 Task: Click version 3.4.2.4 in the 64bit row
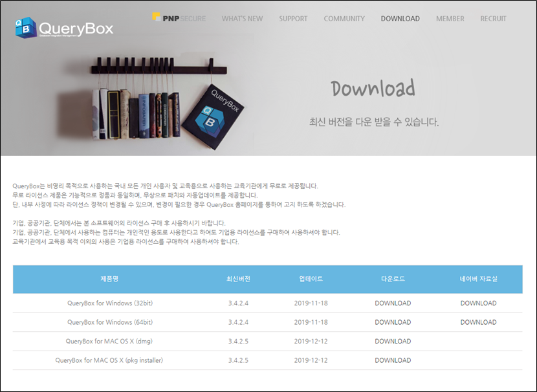click(238, 322)
